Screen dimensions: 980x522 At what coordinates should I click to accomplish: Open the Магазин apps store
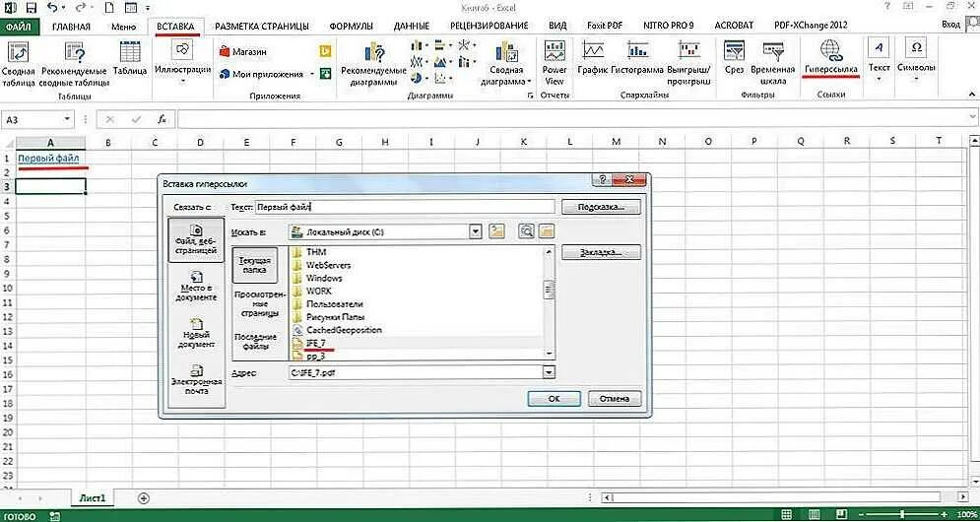[243, 52]
